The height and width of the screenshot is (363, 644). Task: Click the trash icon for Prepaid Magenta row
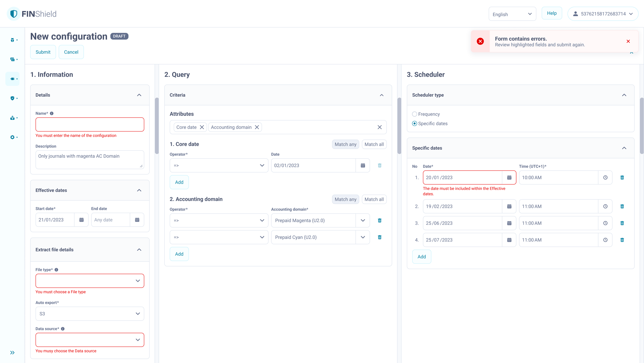pyautogui.click(x=380, y=220)
